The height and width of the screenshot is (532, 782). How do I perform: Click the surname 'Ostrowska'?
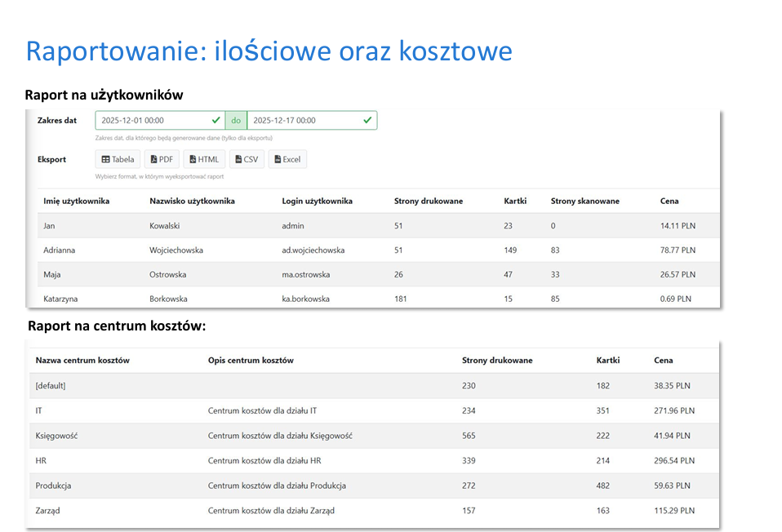[x=167, y=275]
